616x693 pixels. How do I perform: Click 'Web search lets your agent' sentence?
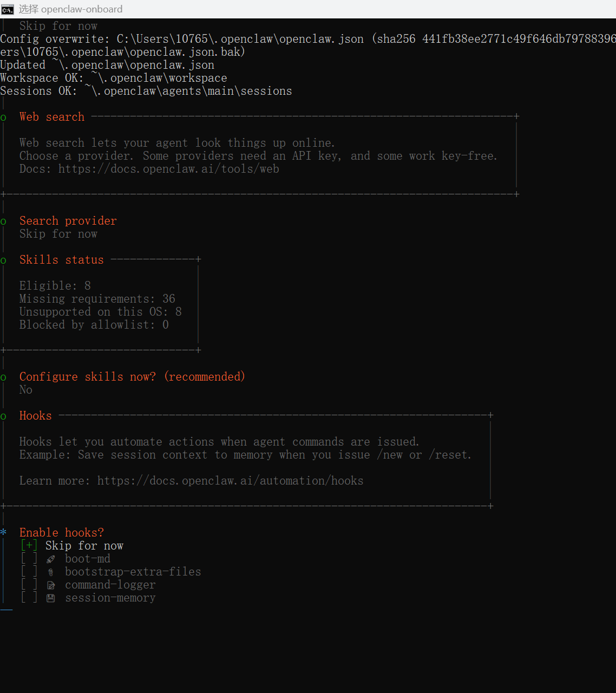click(x=178, y=143)
